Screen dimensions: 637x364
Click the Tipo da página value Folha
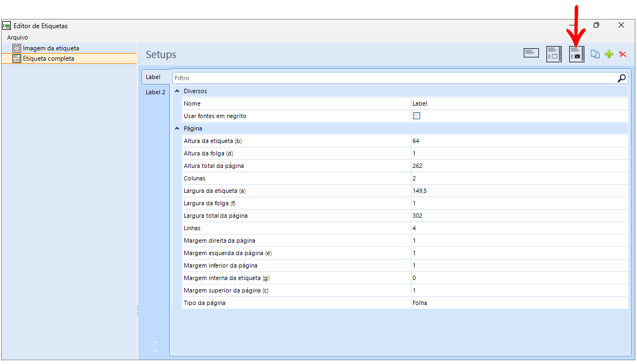519,303
